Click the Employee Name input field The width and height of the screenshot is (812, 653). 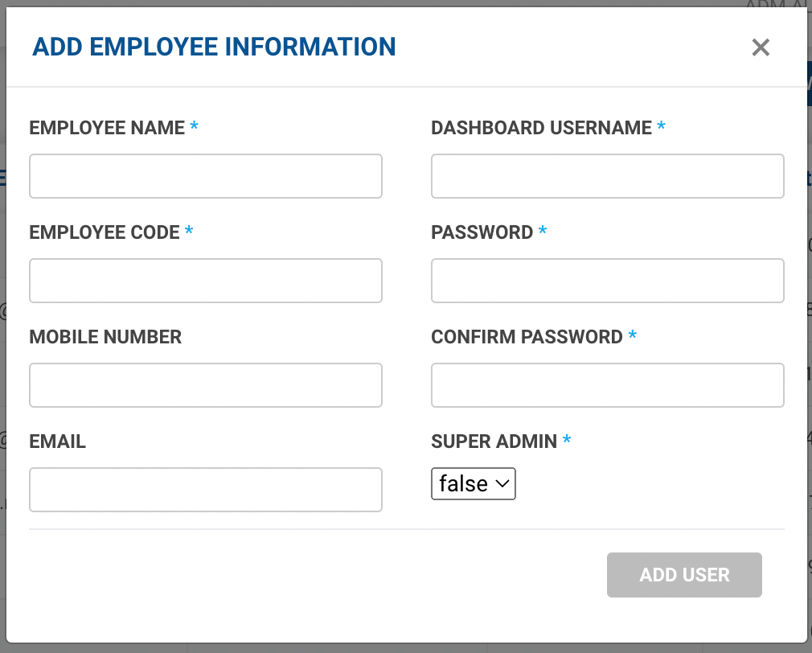pyautogui.click(x=206, y=176)
